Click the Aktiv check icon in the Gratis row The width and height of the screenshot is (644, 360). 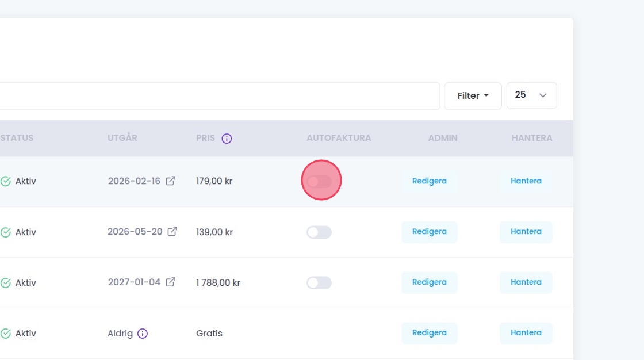6,334
